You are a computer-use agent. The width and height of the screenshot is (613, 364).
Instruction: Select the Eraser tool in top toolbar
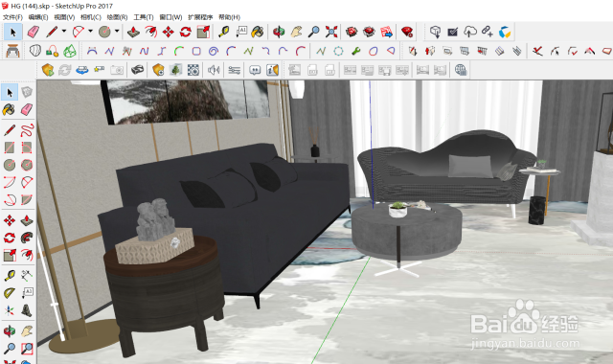[x=34, y=32]
